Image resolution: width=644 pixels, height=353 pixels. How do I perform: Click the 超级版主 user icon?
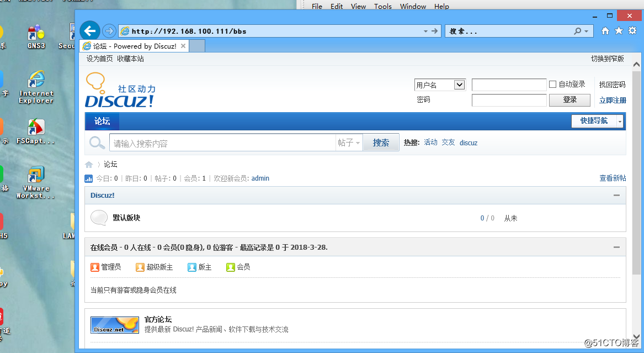tap(140, 267)
